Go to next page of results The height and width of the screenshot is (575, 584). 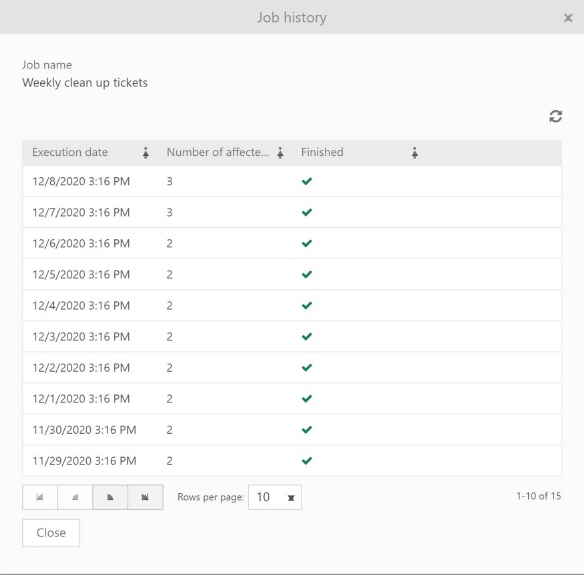110,497
